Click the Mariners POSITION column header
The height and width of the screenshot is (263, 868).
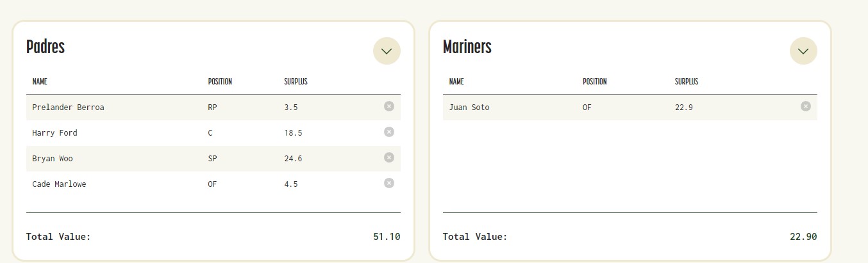(x=594, y=82)
